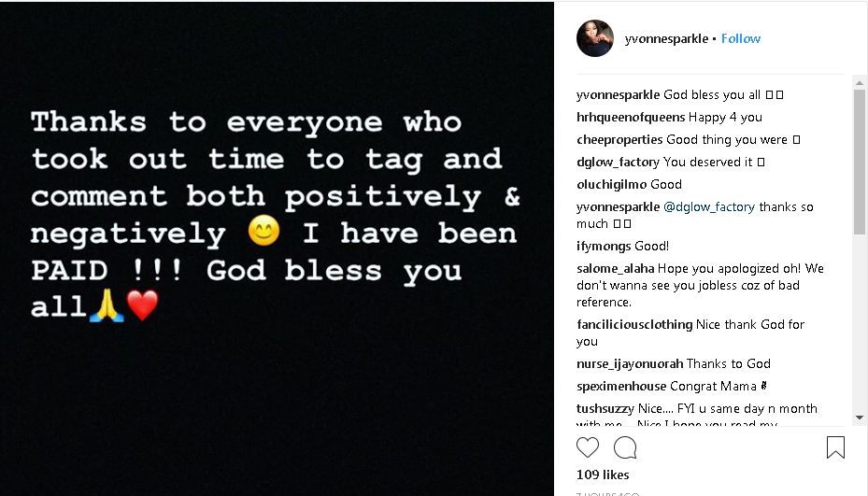The image size is (868, 496).
Task: Open comment box via speech bubble icon
Action: click(x=625, y=447)
